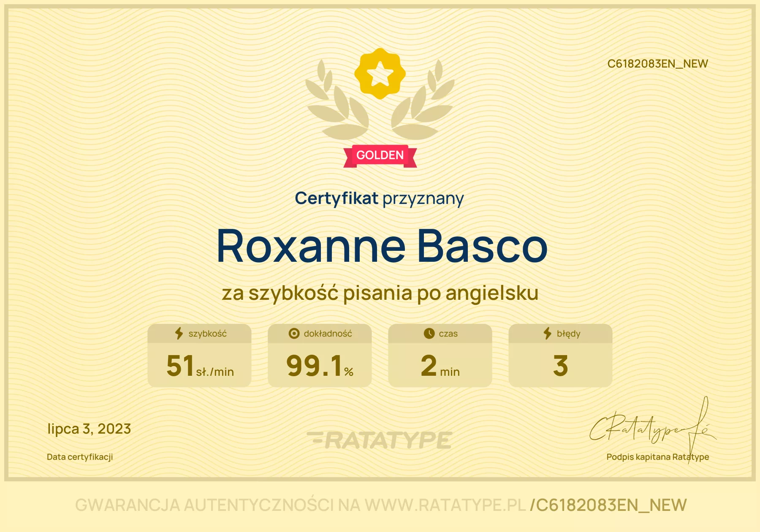This screenshot has width=760, height=532.
Task: Click the date 'lipca 3, 2023'
Action: [89, 429]
